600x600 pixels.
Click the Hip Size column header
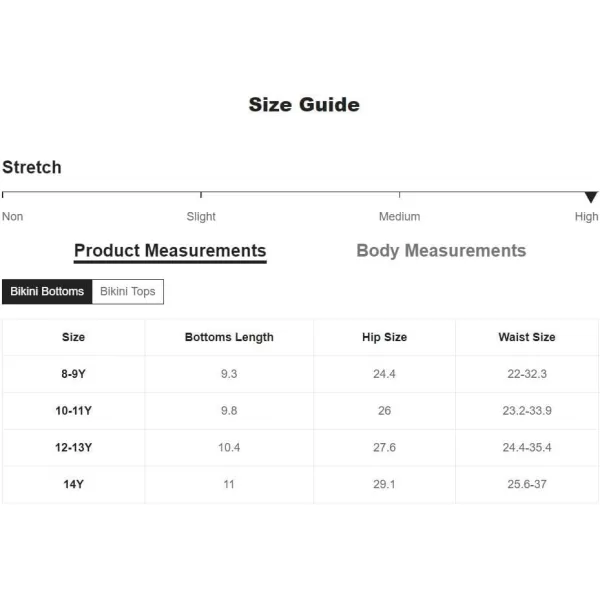[x=385, y=337]
